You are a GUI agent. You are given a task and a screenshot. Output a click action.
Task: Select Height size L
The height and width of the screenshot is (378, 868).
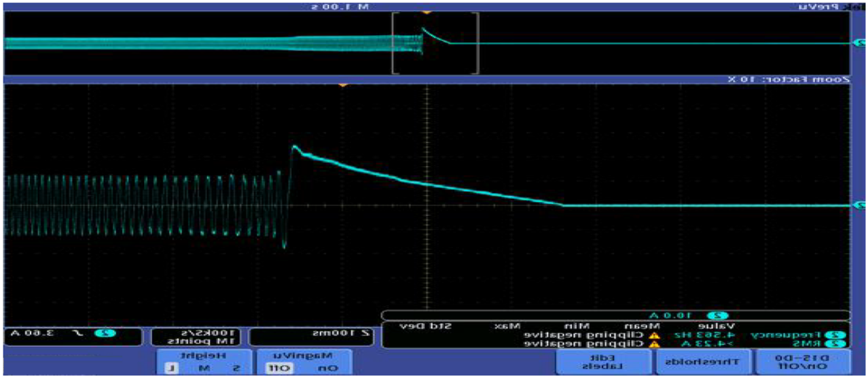[x=170, y=368]
